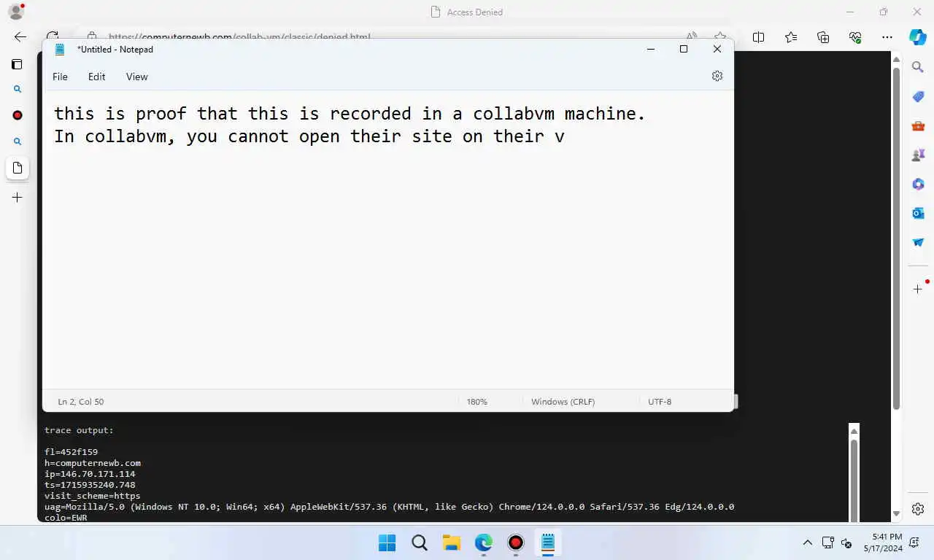Image resolution: width=934 pixels, height=560 pixels.
Task: Open Edge Settings and more menu
Action: [887, 37]
